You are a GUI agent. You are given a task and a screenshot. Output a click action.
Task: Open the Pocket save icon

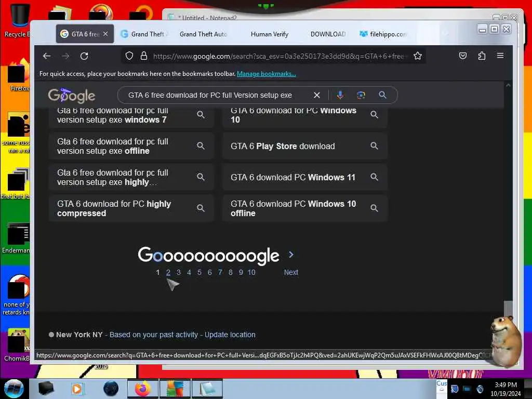[463, 56]
